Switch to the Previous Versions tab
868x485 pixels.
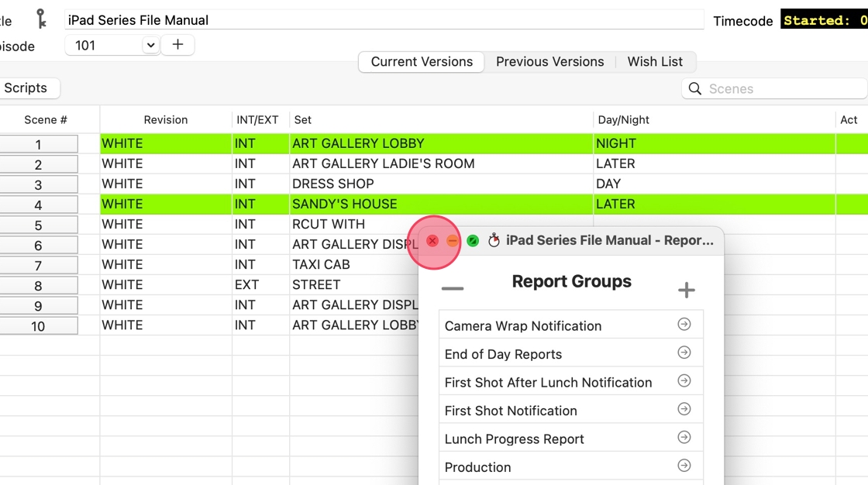pos(549,61)
